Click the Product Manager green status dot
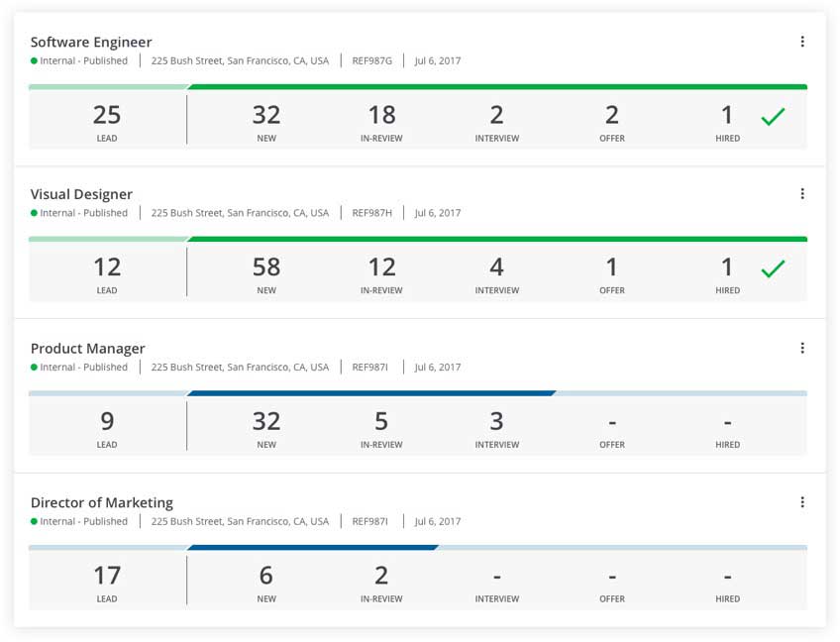This screenshot has width=840, height=642. click(x=35, y=368)
